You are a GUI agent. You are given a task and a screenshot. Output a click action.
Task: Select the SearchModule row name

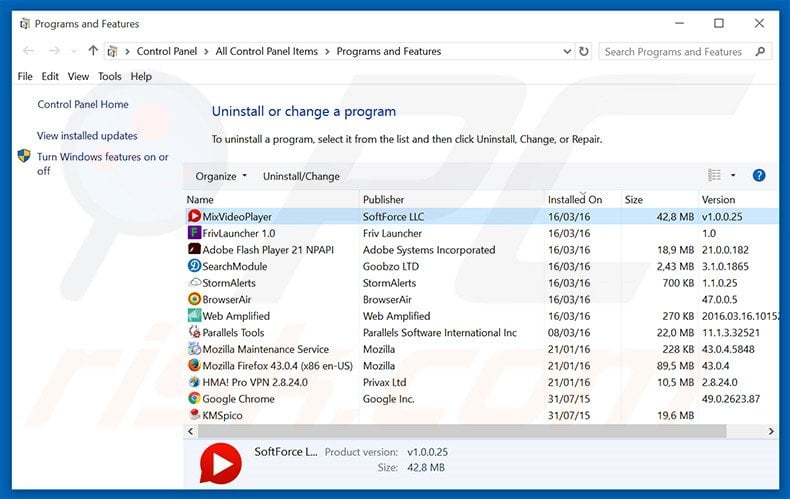coord(234,266)
